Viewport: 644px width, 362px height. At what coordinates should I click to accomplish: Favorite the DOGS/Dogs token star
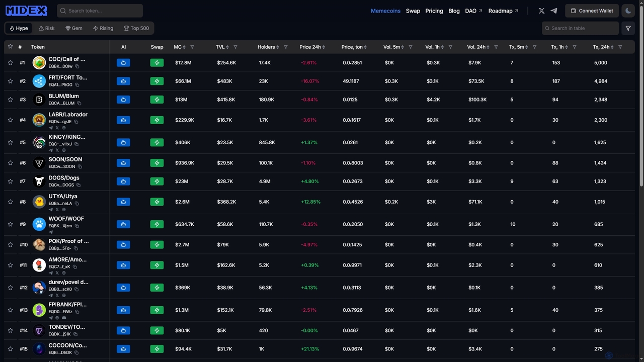[x=10, y=182]
